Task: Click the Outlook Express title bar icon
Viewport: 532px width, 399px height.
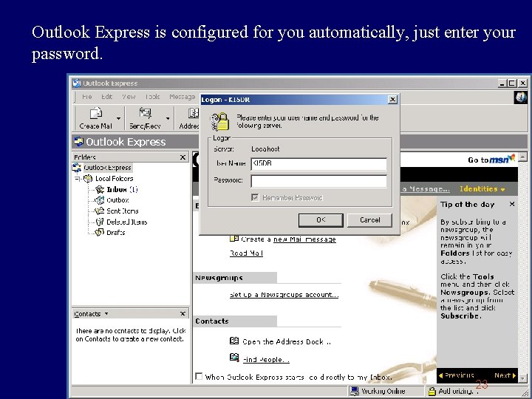Action: tap(77, 83)
